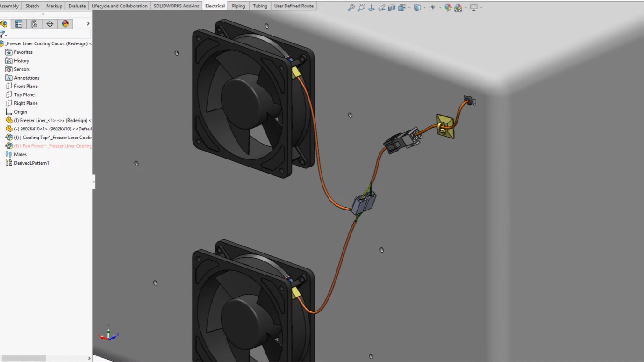Select the (-) 9602K410<1> component

click(48, 129)
